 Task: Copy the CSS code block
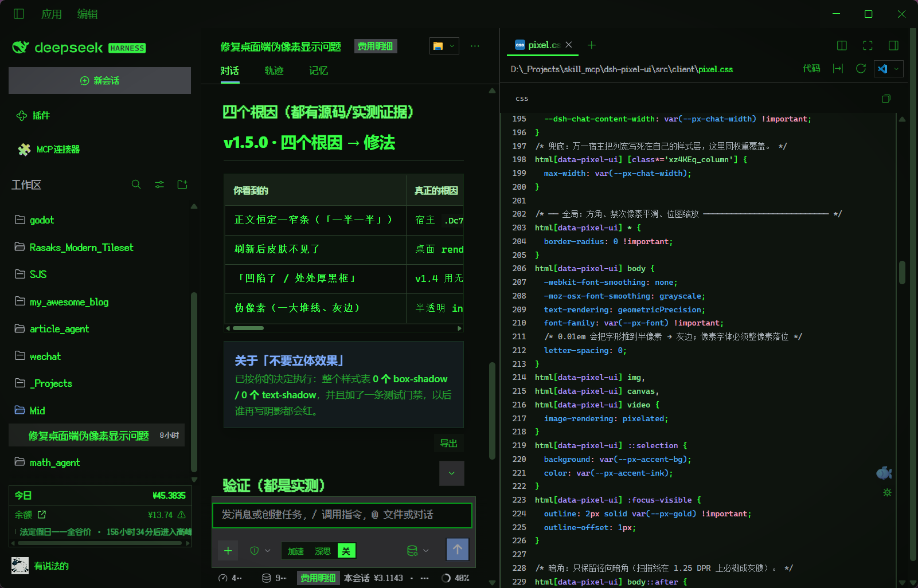point(886,99)
